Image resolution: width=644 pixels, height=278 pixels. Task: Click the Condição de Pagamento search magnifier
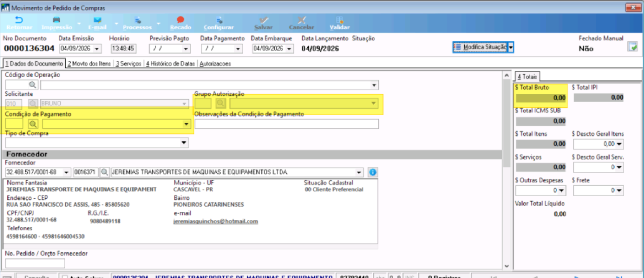coord(33,124)
